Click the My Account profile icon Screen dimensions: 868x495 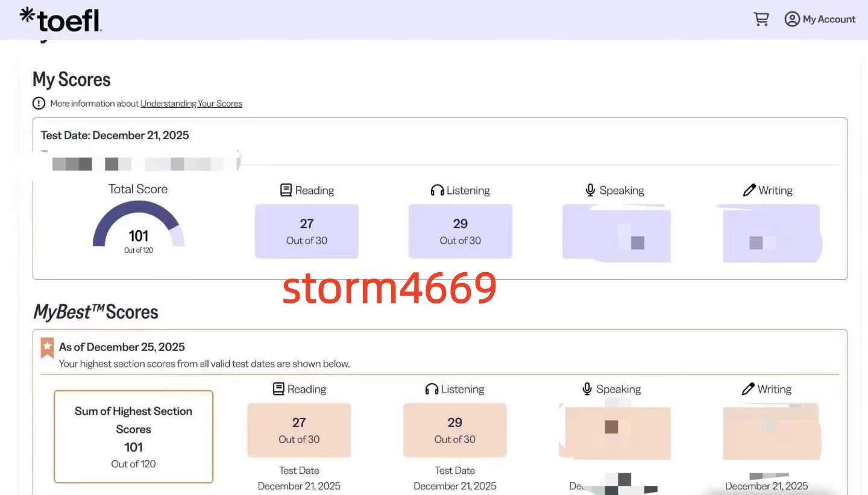coord(791,19)
